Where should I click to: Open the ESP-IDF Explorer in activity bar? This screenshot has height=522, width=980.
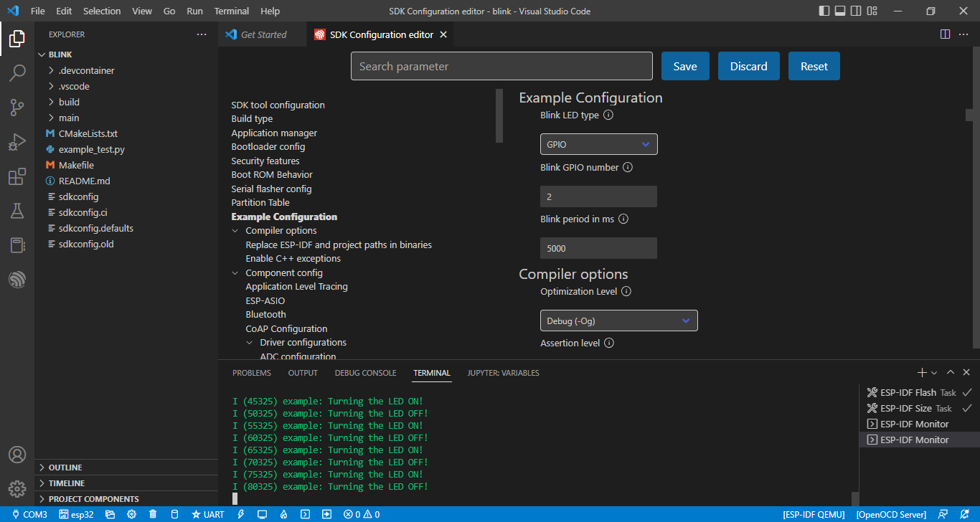17,280
